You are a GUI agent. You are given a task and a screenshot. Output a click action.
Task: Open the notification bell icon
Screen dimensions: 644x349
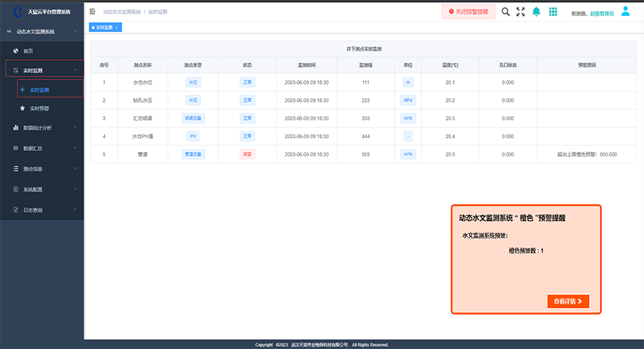[x=536, y=12]
